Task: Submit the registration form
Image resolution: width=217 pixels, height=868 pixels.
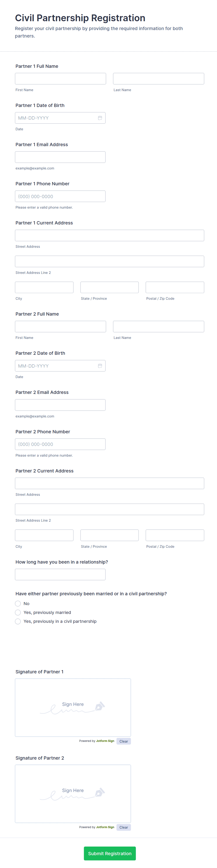Action: (x=110, y=854)
